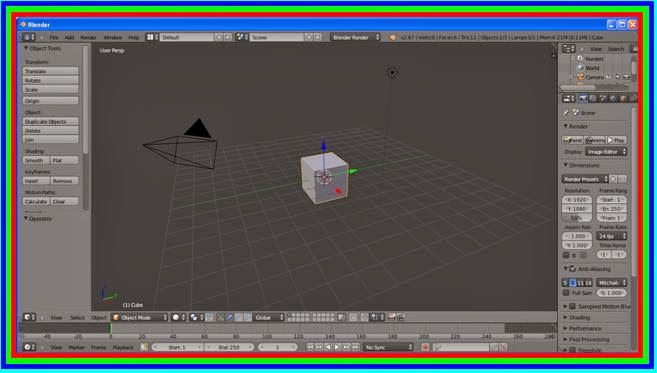Image resolution: width=657 pixels, height=373 pixels.
Task: Open Global transform orientation dropdown
Action: 269,317
